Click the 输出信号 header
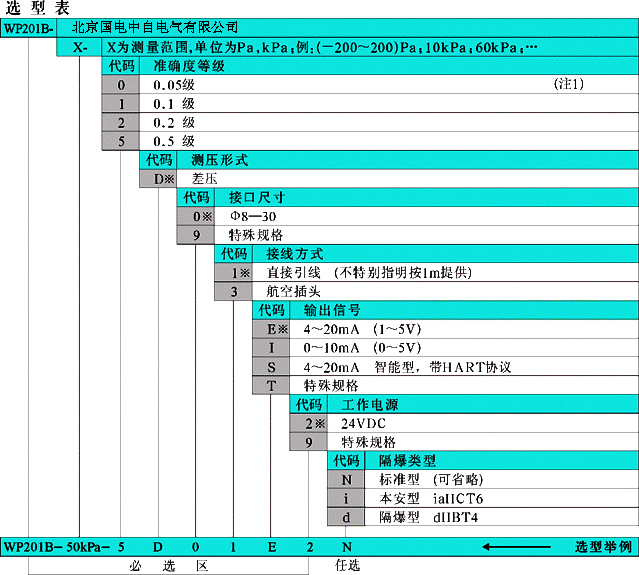 coord(332,310)
